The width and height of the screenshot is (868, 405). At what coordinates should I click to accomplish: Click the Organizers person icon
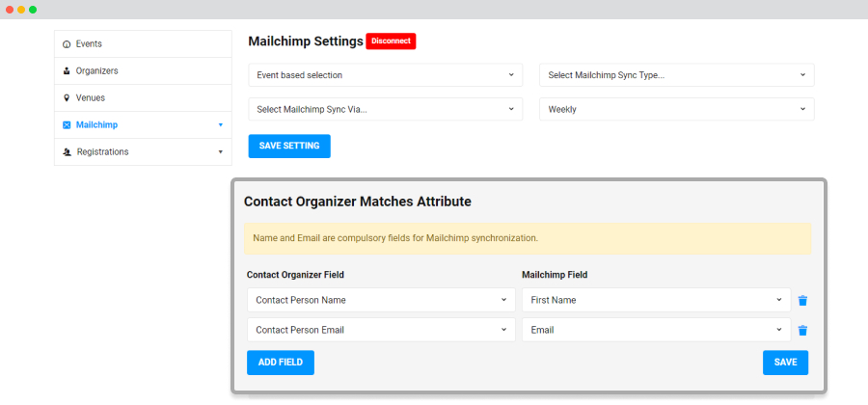(x=67, y=70)
